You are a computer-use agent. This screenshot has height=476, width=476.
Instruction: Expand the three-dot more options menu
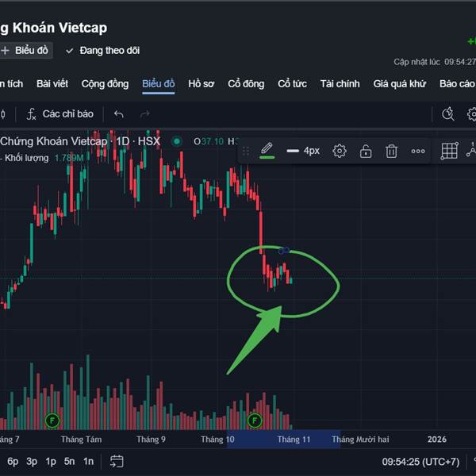pyautogui.click(x=418, y=151)
